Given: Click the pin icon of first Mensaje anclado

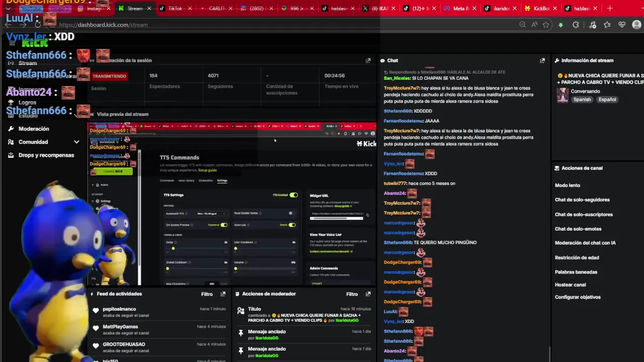Looking at the screenshot, I should (241, 333).
